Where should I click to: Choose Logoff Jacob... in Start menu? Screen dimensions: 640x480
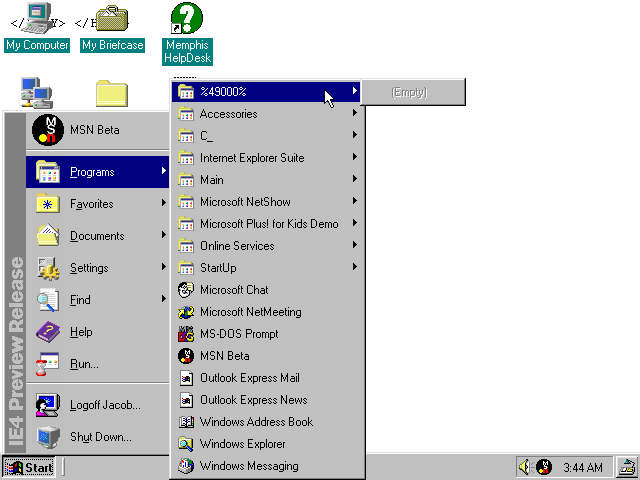tap(98, 405)
